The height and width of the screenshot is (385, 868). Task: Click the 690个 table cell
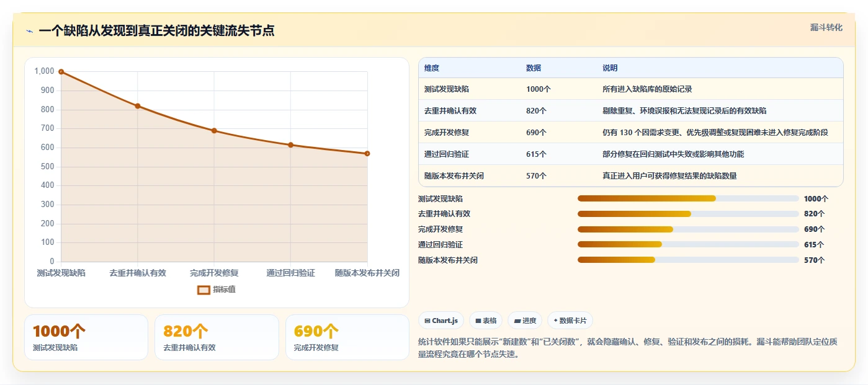coord(536,133)
